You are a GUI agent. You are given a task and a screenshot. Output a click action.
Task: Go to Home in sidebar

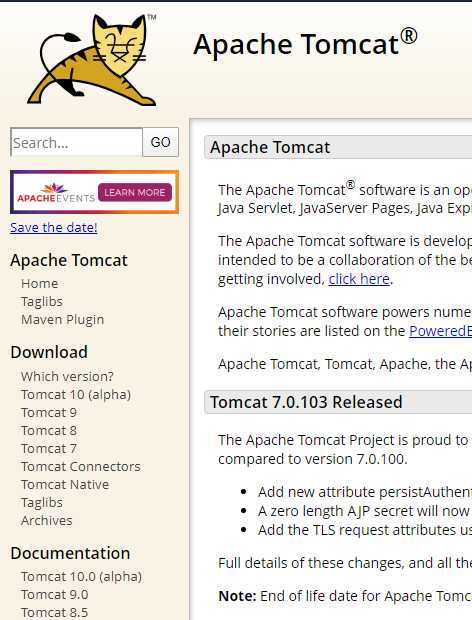pos(40,284)
